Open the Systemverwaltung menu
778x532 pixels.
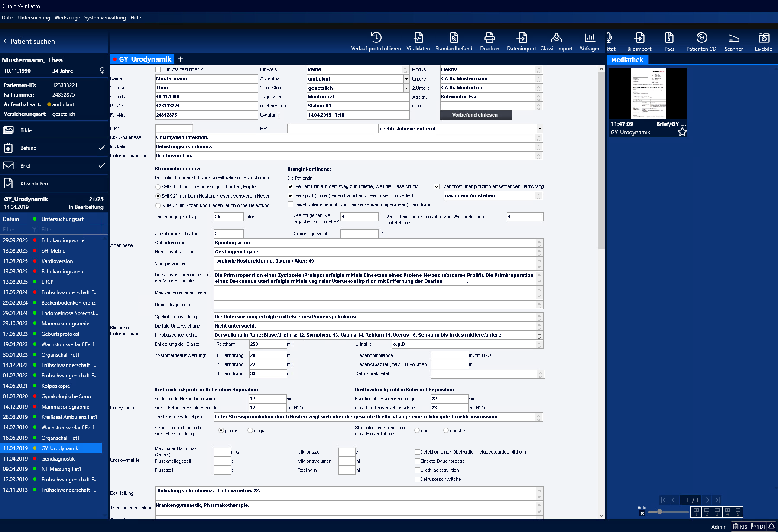pos(105,18)
